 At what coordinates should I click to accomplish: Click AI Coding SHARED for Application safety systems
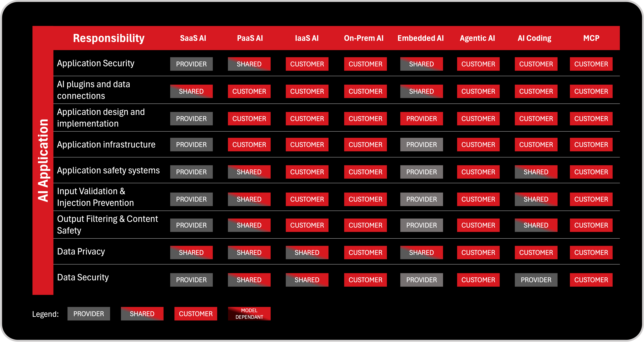click(x=536, y=172)
